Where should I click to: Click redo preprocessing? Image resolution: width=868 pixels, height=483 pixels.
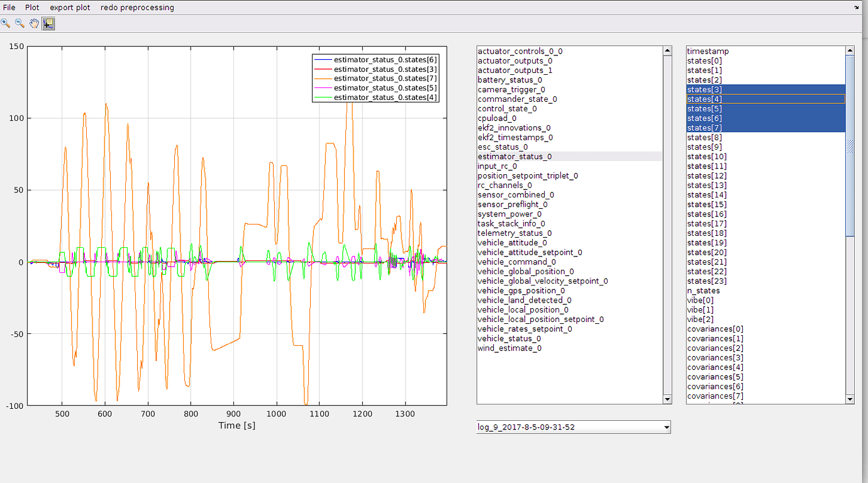point(137,7)
